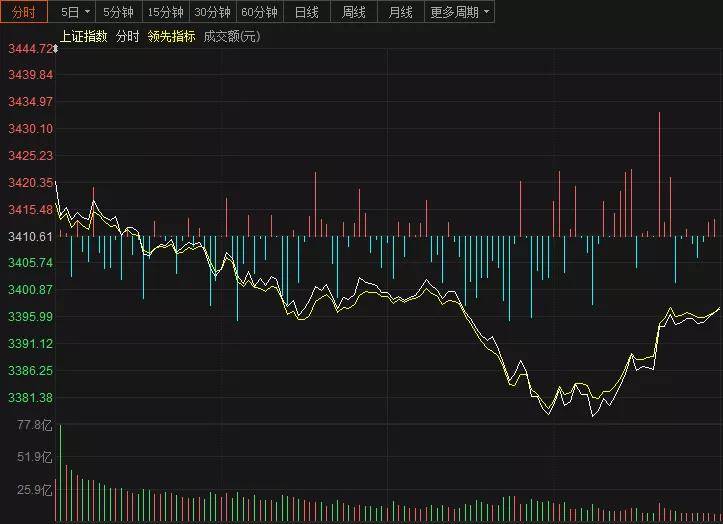Viewport: 723px width, 524px height.
Task: Open the 日线 daily chart
Action: (x=307, y=12)
